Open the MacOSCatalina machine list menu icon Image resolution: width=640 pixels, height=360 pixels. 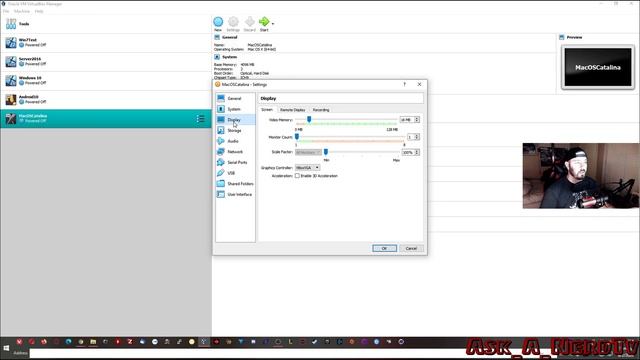tap(200, 118)
